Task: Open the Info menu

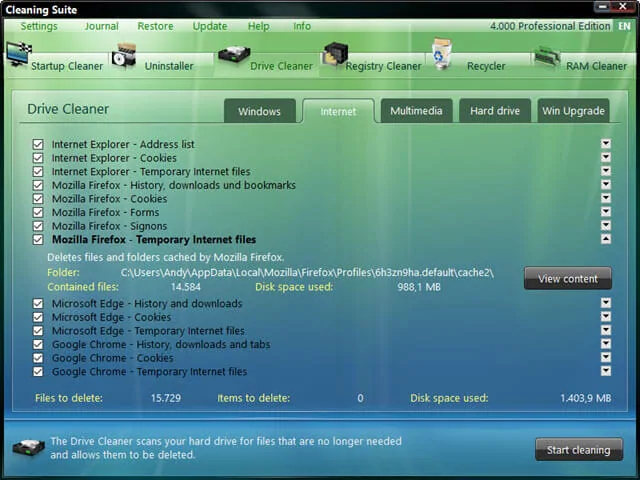Action: tap(302, 27)
